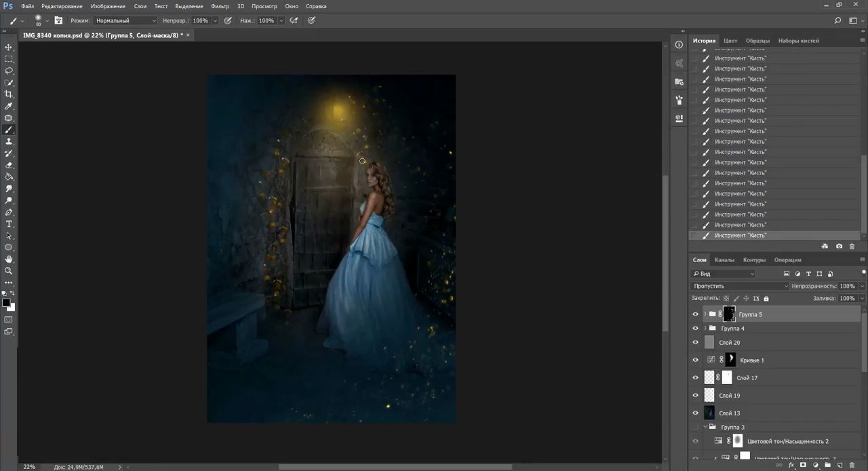Open the Непрозр. opacity dropdown arrow
This screenshot has height=471, width=868.
pyautogui.click(x=216, y=20)
